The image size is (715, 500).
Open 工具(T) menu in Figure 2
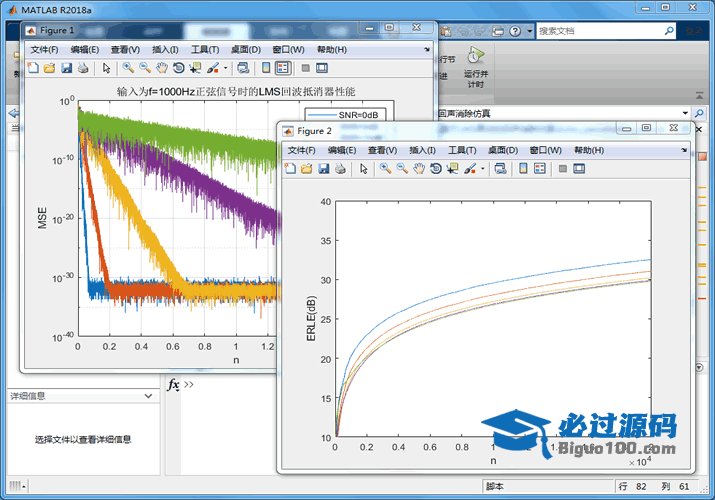pyautogui.click(x=462, y=150)
